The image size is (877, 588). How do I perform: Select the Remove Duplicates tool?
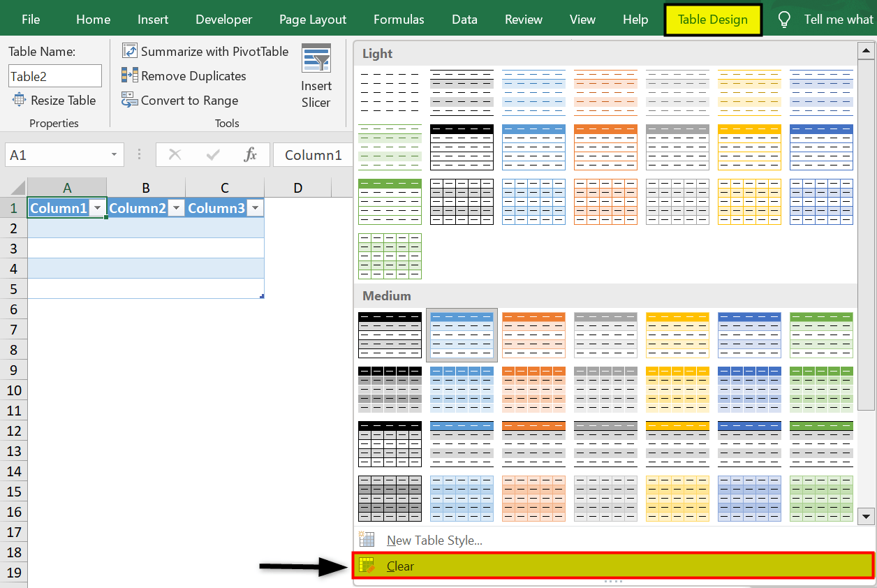[193, 75]
